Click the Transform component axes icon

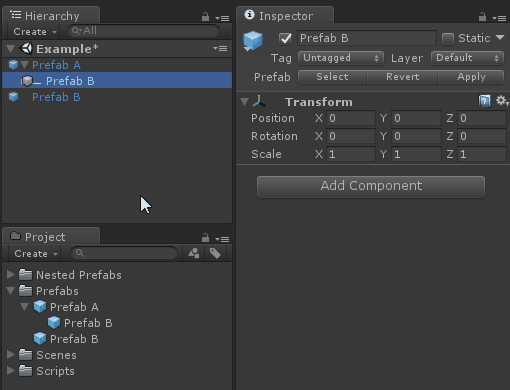coord(259,101)
